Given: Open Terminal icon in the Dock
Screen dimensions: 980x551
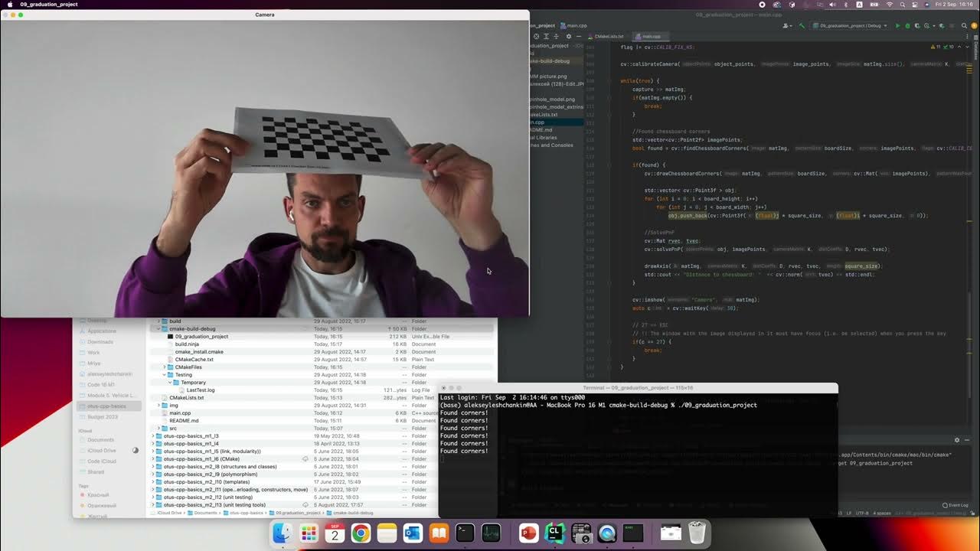Looking at the screenshot, I should pos(465,533).
